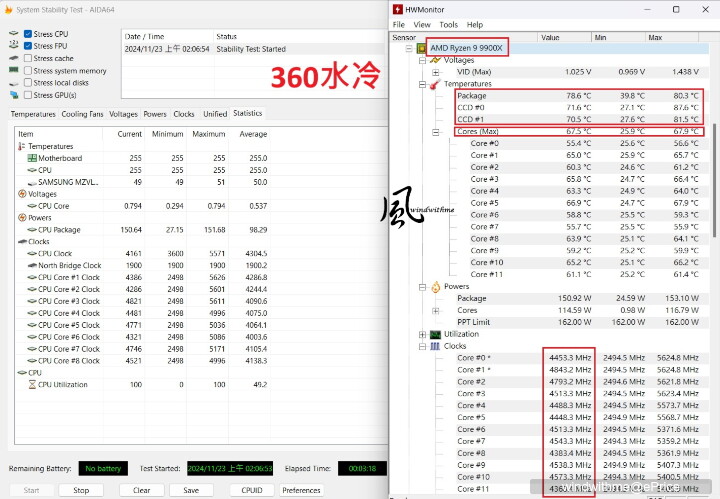This screenshot has width=720, height=499.
Task: Click the CPU Package power icon
Action: (32, 230)
